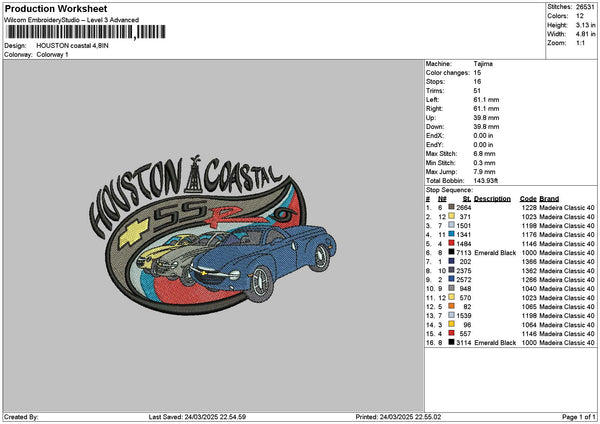This screenshot has height=424, width=600.
Task: Click the 'EndY:' value 0.00 in
Action: click(483, 145)
